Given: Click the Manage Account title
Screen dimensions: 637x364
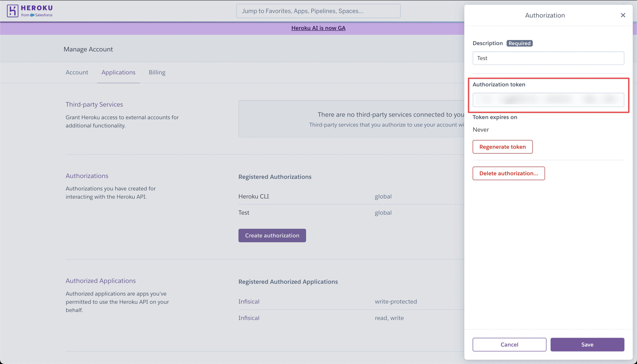Looking at the screenshot, I should 88,49.
